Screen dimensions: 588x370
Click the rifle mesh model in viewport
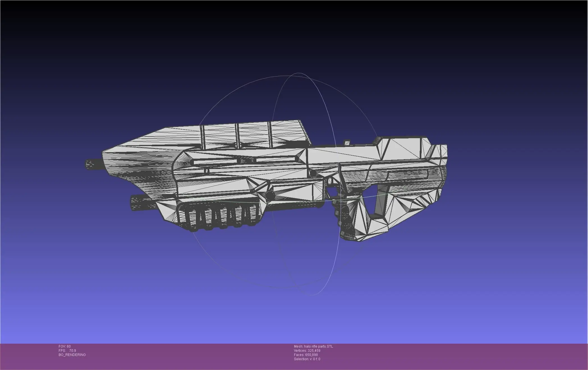(266, 181)
